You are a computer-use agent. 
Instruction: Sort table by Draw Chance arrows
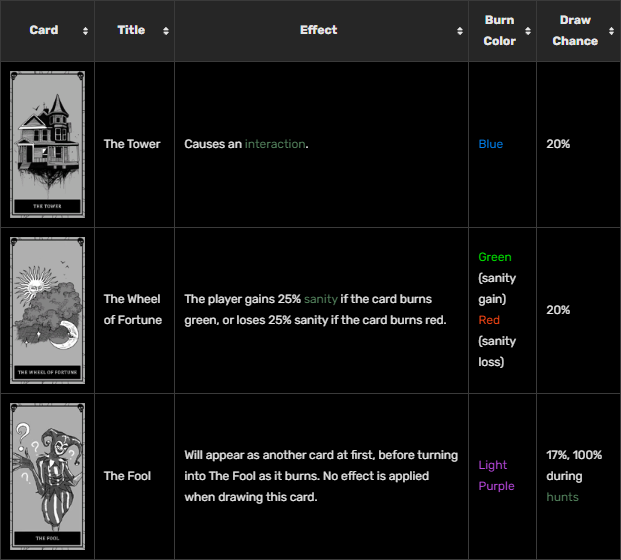click(611, 31)
